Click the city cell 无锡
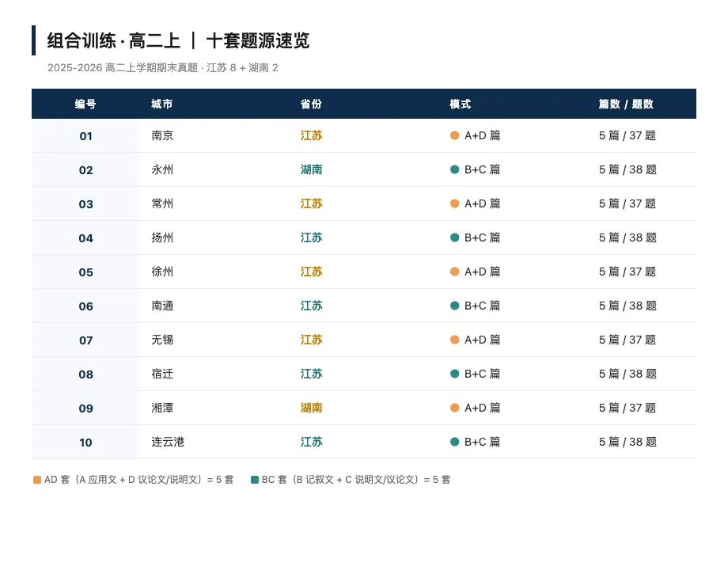This screenshot has height=570, width=728. coord(162,340)
